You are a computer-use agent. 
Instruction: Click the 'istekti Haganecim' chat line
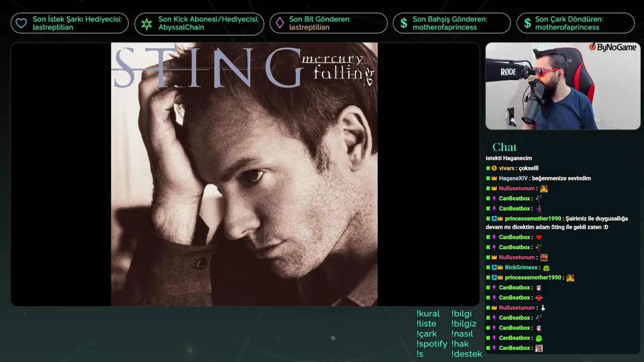point(509,158)
